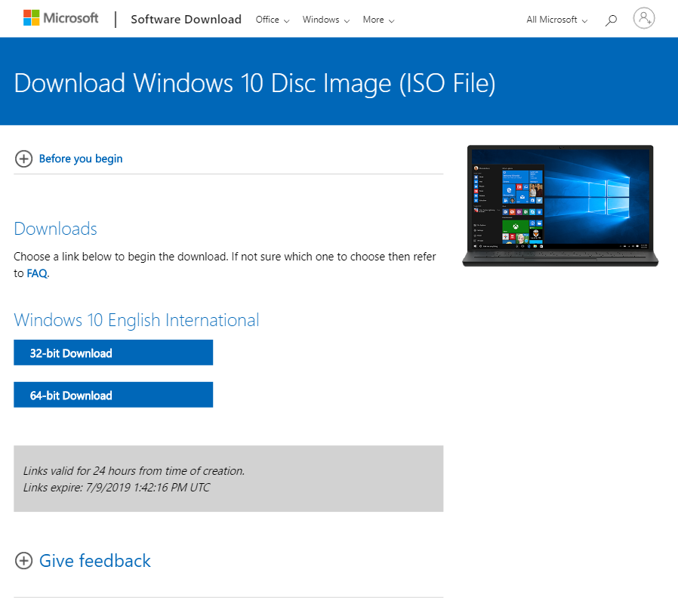Click the Microsoft logo
Viewport: 678px width, 616px height.
point(60,18)
